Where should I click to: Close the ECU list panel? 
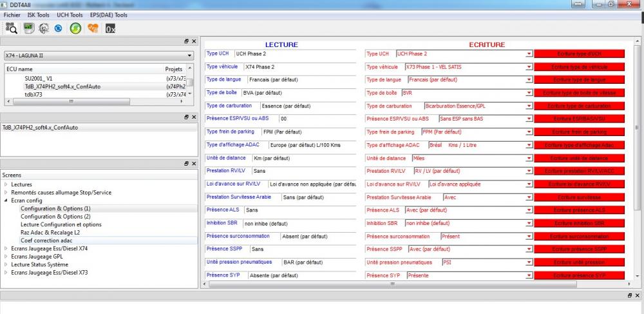click(x=194, y=41)
